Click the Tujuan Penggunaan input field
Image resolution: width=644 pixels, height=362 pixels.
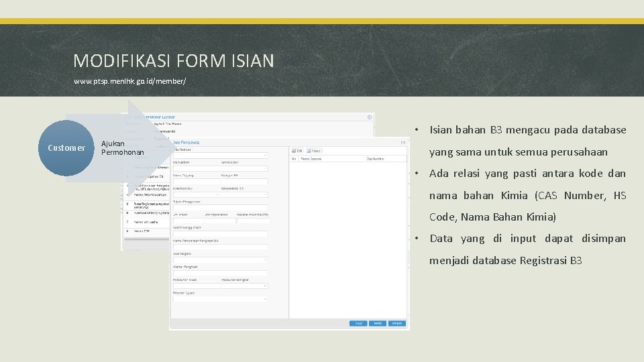pyautogui.click(x=221, y=208)
